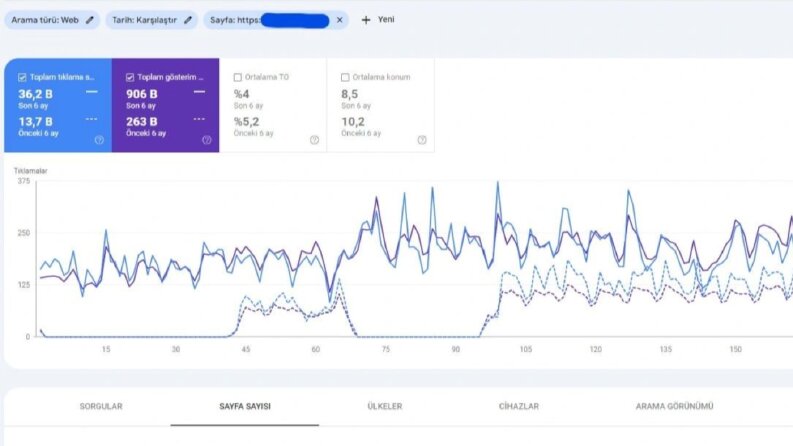Switch to the ARAMA GÖRÜNÜMÜ tab

point(675,407)
